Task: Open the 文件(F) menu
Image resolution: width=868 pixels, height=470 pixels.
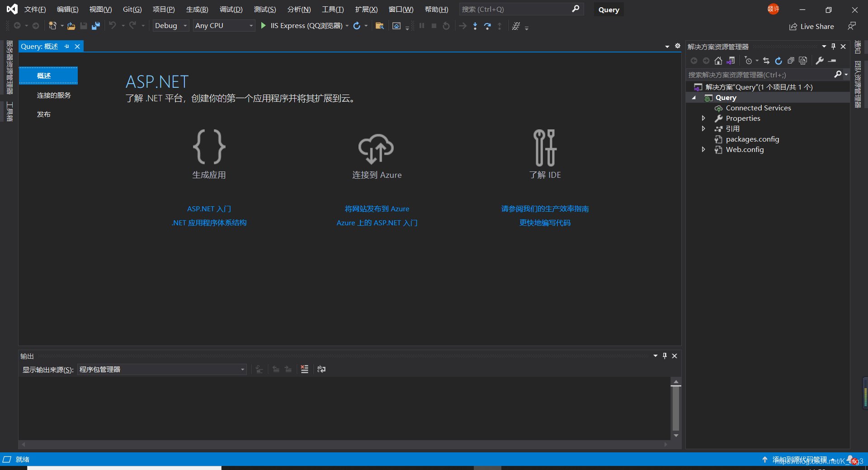Action: coord(35,9)
